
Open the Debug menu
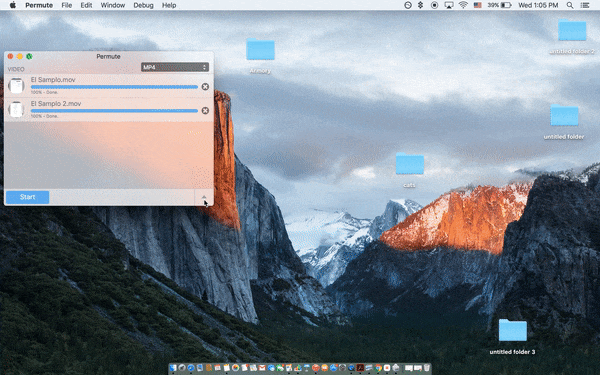(143, 5)
